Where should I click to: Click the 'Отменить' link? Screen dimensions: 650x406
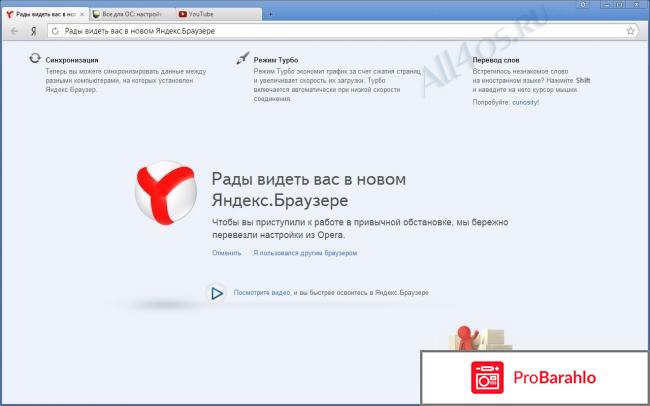coord(226,253)
